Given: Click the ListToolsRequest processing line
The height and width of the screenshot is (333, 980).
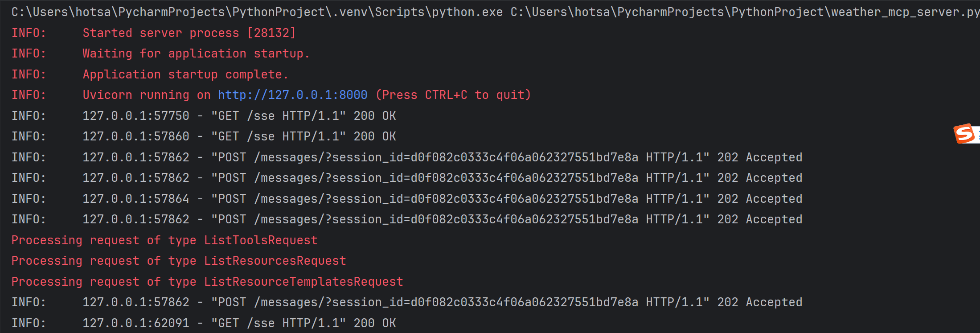Looking at the screenshot, I should [164, 240].
